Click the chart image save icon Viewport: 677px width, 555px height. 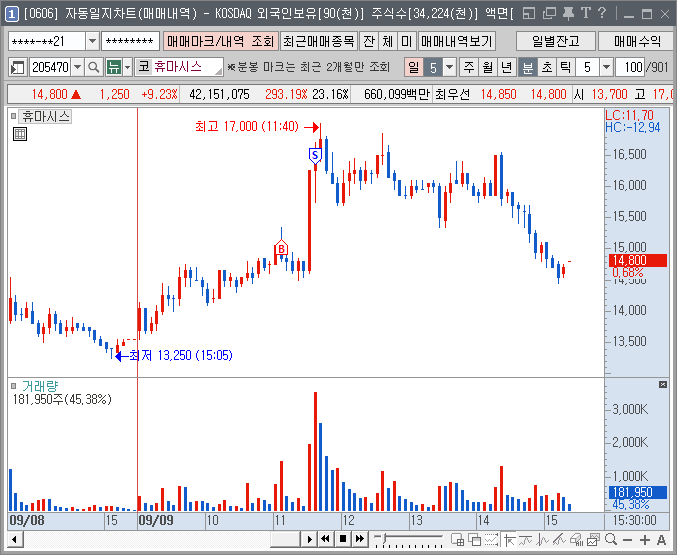pos(593,539)
